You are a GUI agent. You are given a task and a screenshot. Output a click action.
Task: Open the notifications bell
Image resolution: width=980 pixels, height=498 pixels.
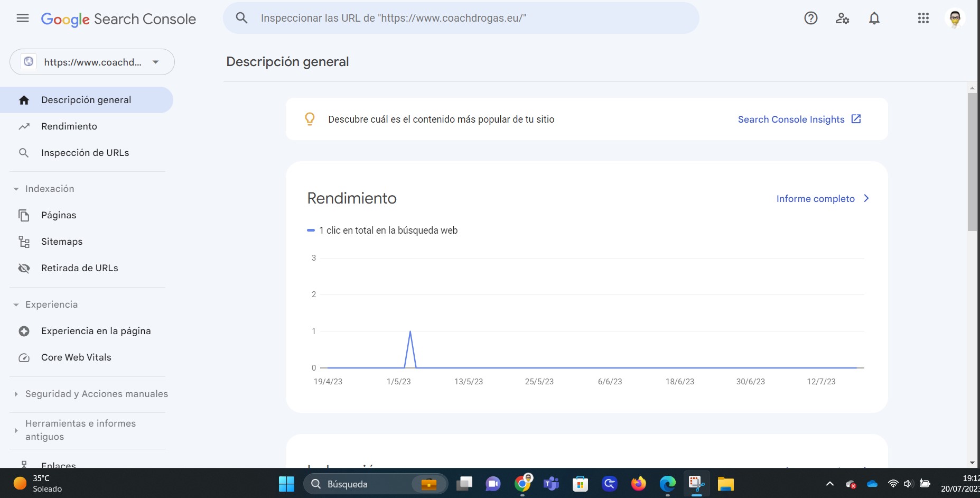click(874, 19)
